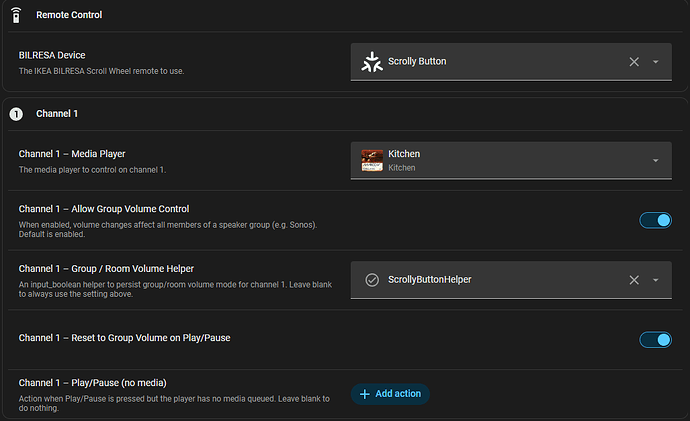This screenshot has height=421, width=690.
Task: Click the ScrollyButtonHelper checkmark circle icon
Action: (372, 280)
